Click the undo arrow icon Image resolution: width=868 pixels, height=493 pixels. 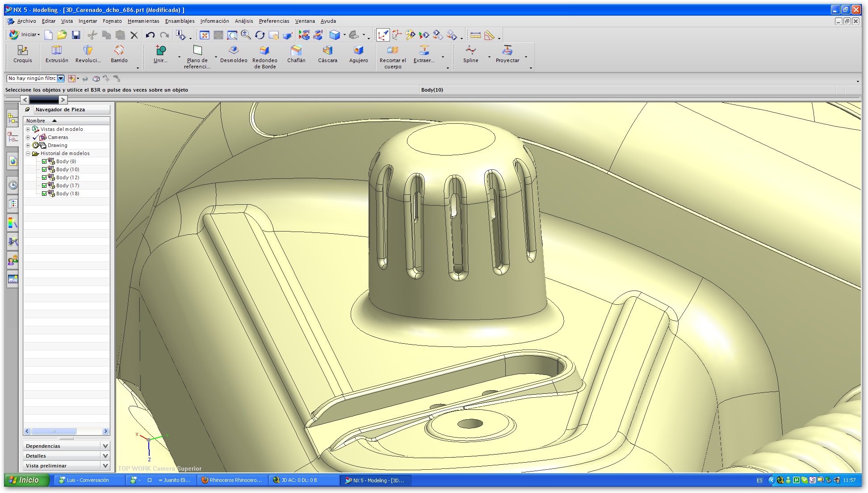[150, 35]
